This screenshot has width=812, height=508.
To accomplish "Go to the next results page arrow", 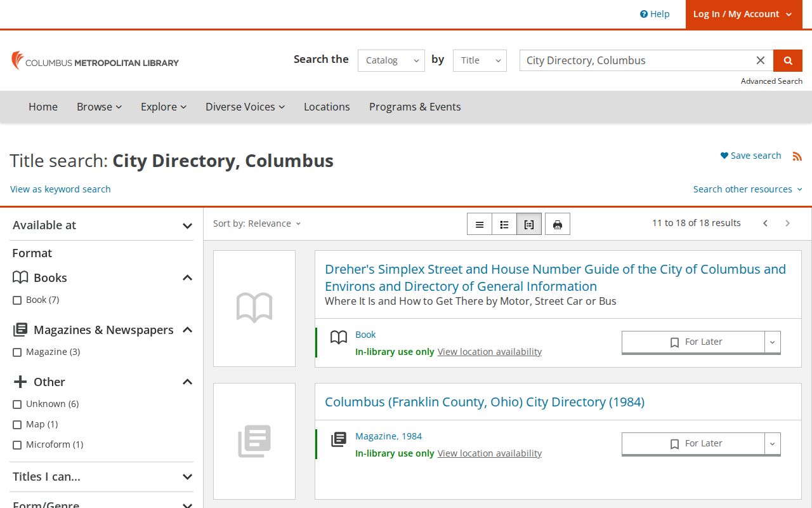I will [x=788, y=224].
